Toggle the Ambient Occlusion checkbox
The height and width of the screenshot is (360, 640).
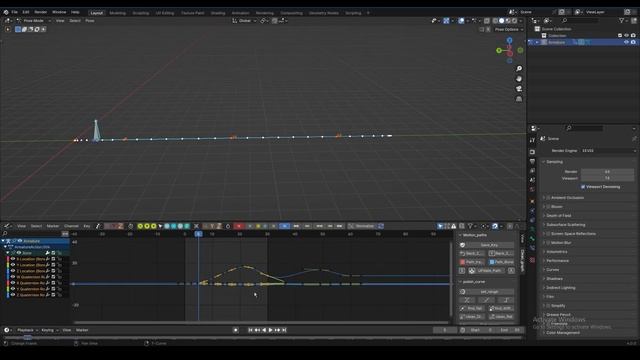tap(548, 198)
